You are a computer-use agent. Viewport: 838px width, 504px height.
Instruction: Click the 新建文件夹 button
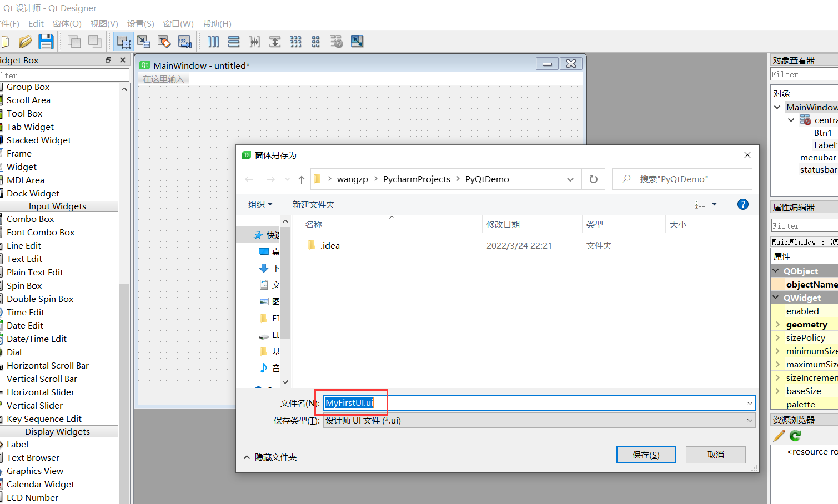[313, 204]
